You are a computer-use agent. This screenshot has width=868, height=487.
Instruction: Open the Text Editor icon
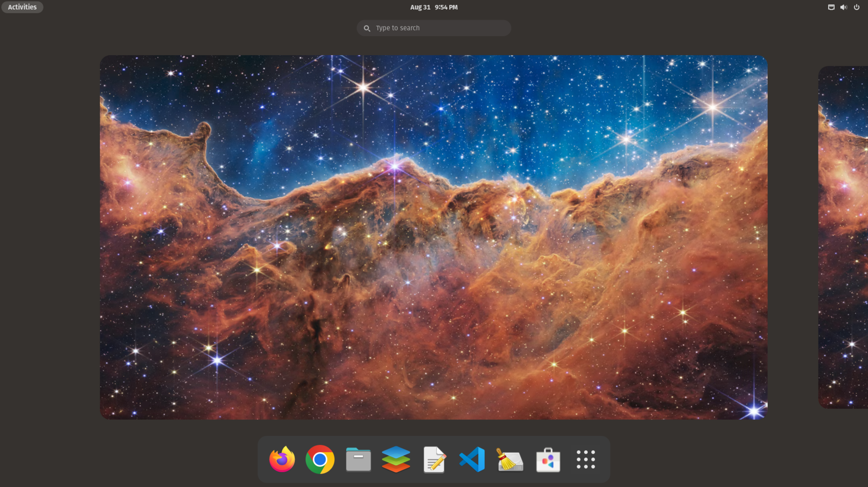pyautogui.click(x=434, y=459)
